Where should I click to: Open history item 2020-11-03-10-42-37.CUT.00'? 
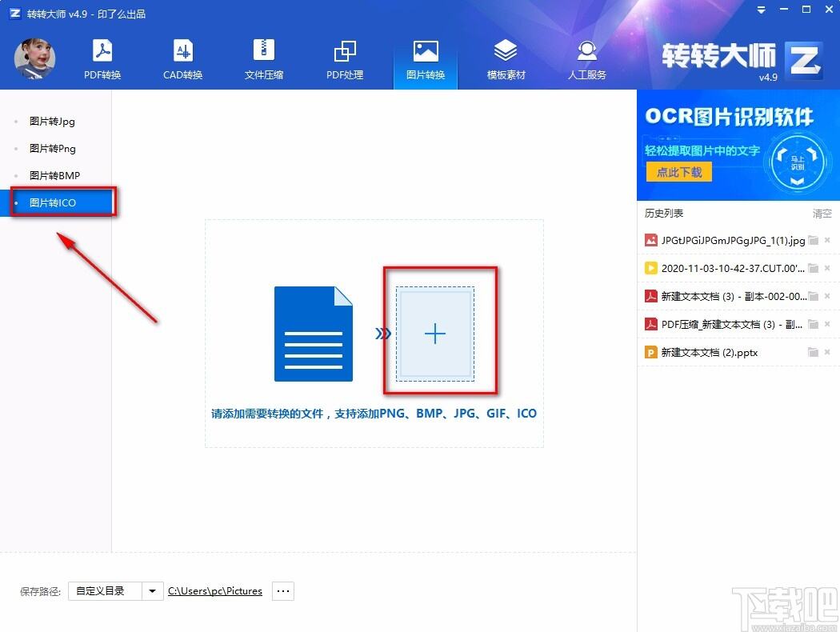(733, 268)
